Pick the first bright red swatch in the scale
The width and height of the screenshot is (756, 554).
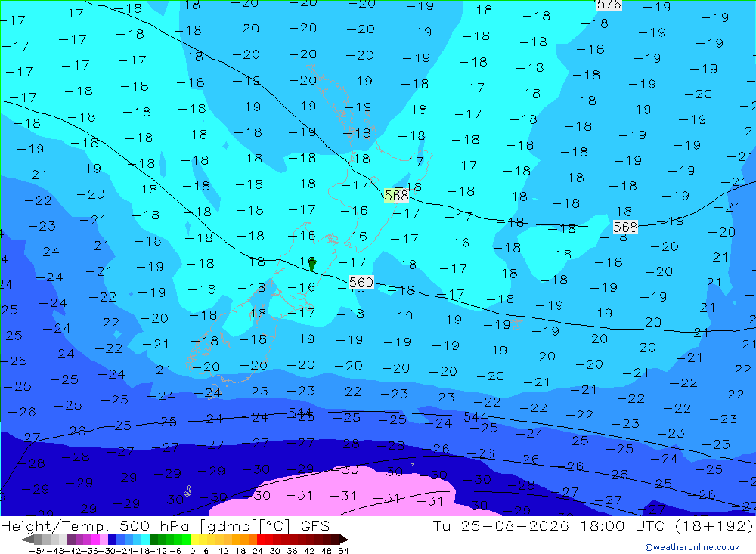click(x=260, y=540)
